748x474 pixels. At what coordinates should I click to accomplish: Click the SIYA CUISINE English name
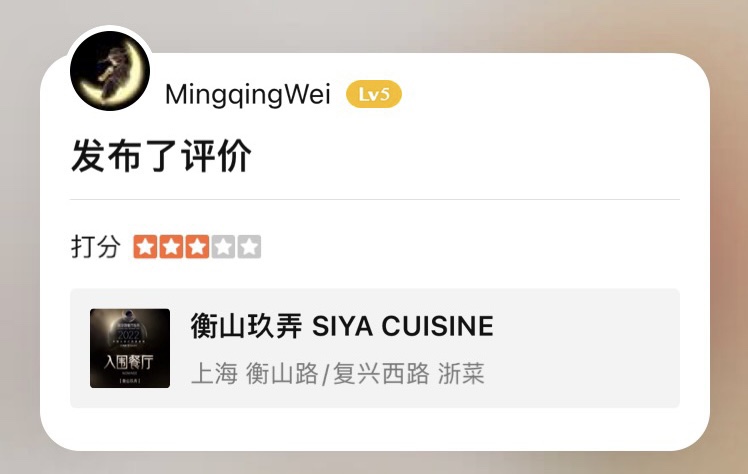click(403, 326)
